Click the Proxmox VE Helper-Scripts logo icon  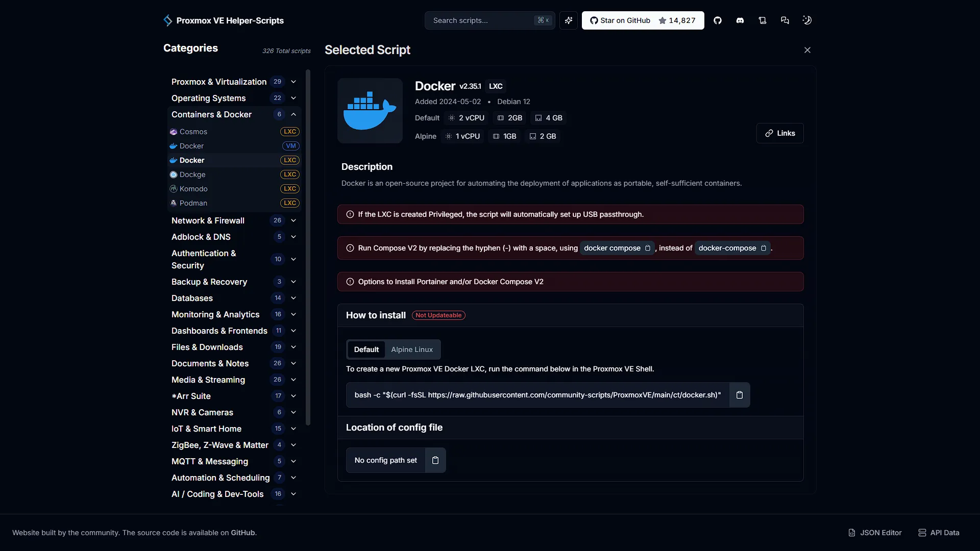pyautogui.click(x=167, y=20)
